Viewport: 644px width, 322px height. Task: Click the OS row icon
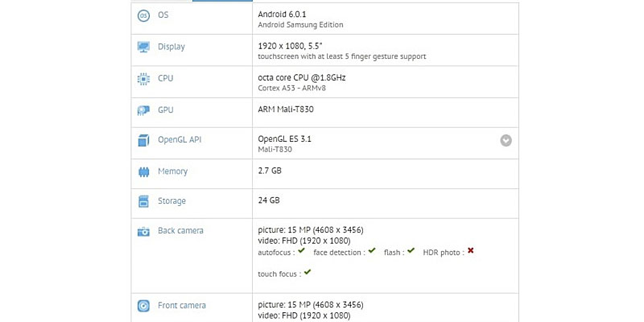pos(143,15)
